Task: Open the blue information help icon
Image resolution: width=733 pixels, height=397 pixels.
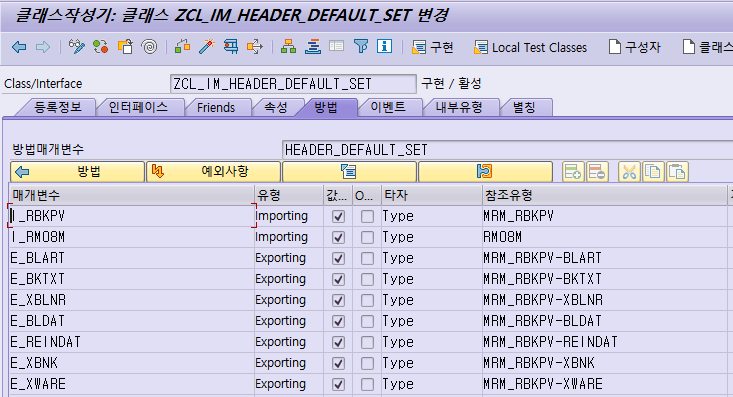Action: 385,47
